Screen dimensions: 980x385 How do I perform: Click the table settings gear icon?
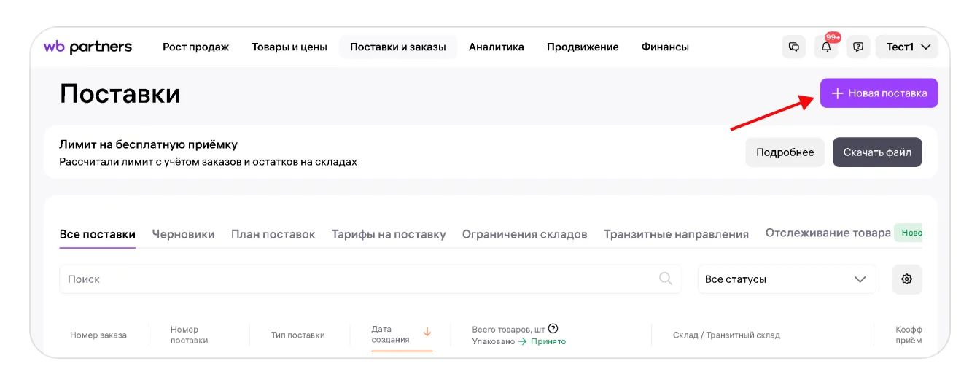pos(907,279)
